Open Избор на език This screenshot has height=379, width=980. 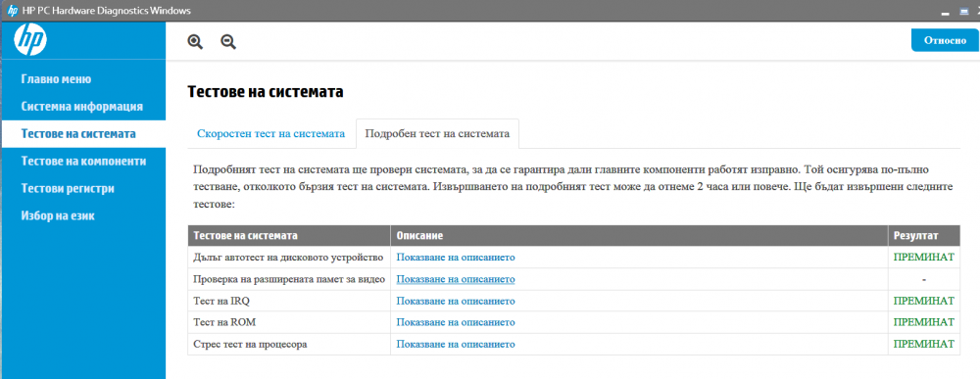pyautogui.click(x=58, y=215)
